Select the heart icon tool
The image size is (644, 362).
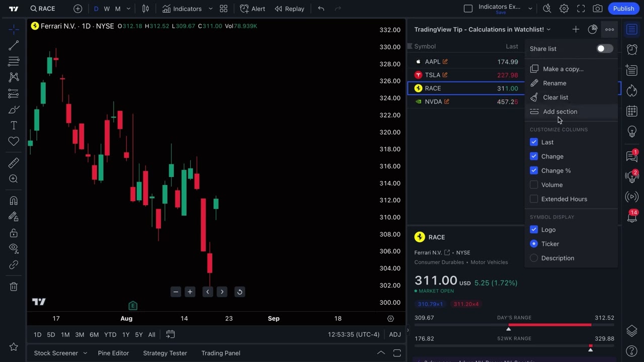point(14,141)
